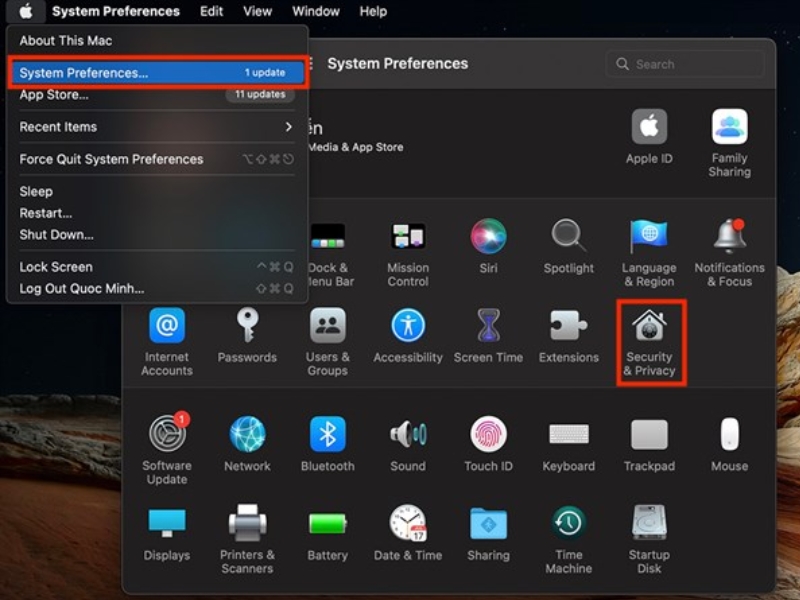This screenshot has width=800, height=600.
Task: Open Date & Time settings
Action: pyautogui.click(x=408, y=533)
